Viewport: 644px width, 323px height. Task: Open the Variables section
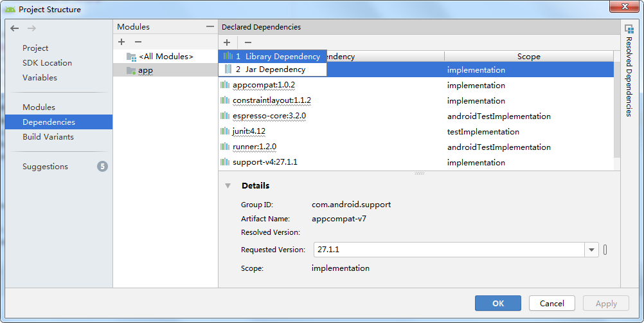[40, 78]
